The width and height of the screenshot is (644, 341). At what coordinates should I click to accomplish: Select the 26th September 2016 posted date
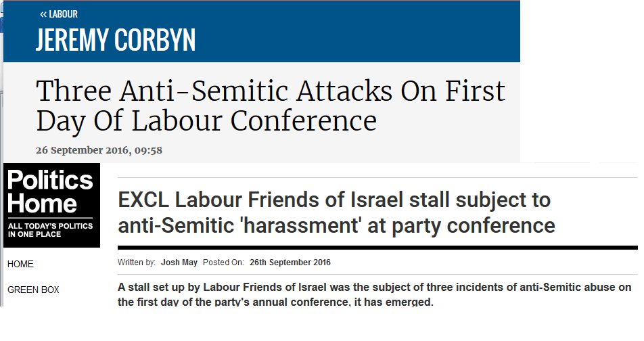290,262
